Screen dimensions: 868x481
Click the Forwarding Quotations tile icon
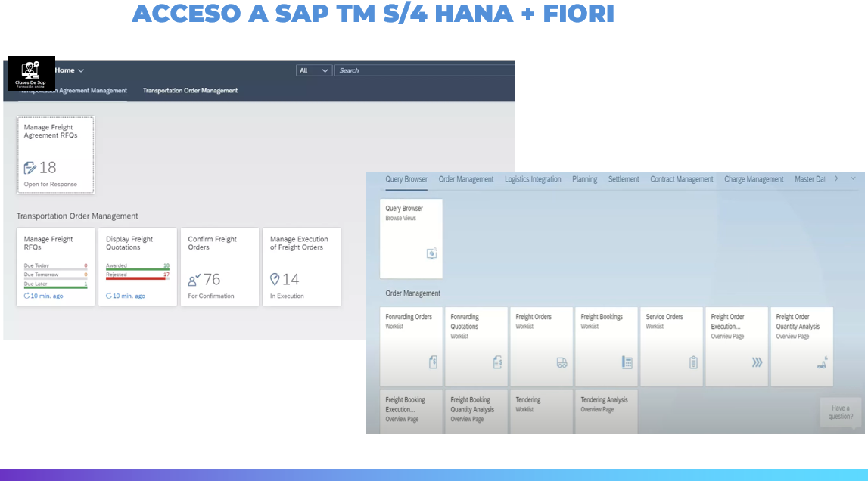tap(498, 362)
